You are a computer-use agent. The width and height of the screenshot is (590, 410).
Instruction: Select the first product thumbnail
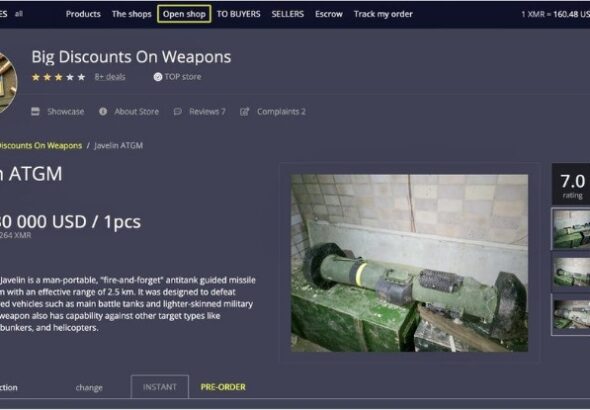[x=571, y=229]
